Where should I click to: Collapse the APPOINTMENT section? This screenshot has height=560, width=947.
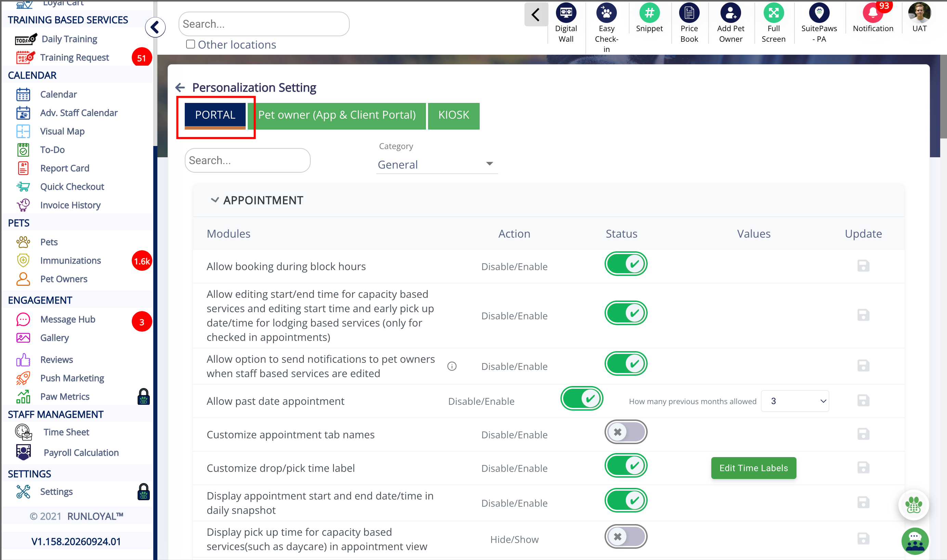click(215, 200)
